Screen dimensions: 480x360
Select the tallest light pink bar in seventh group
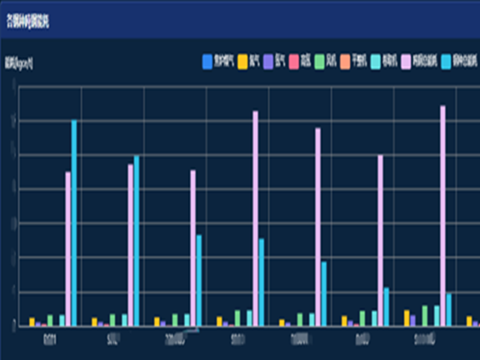click(443, 216)
